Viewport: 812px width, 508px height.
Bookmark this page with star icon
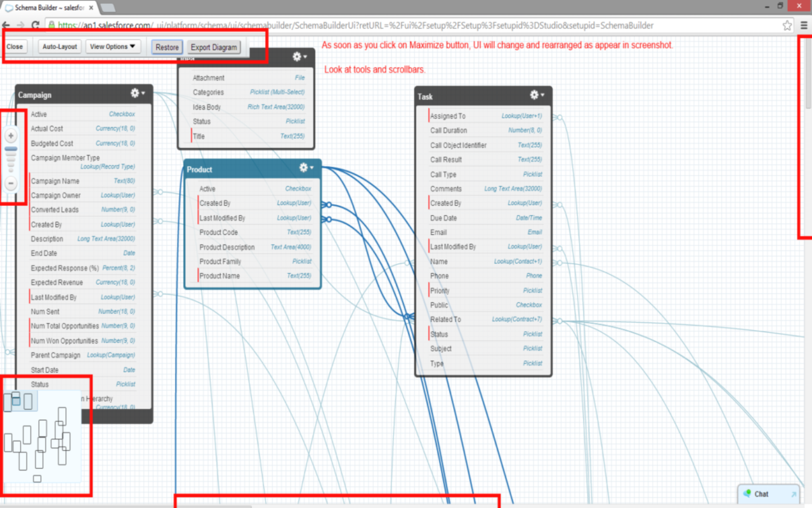point(787,25)
